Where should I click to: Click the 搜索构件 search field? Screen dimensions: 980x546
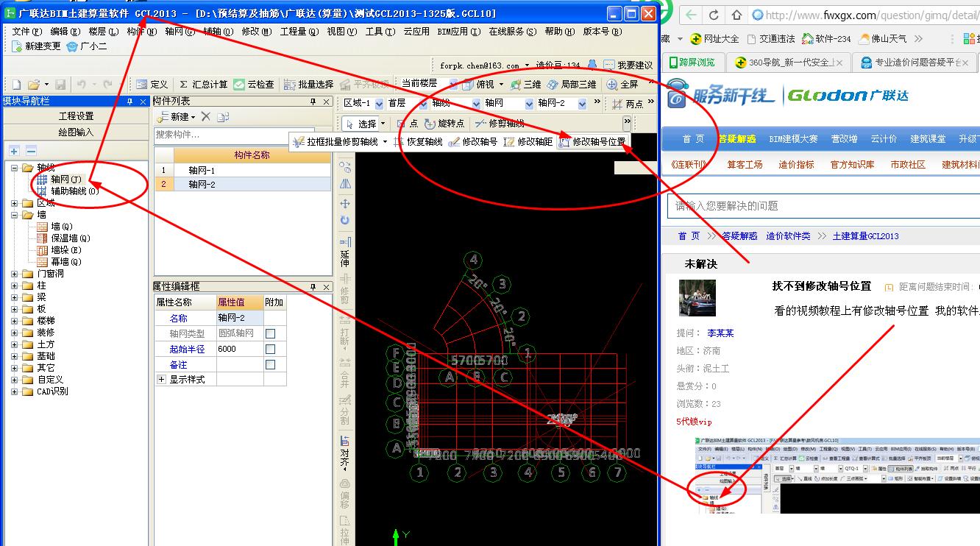pyautogui.click(x=234, y=135)
